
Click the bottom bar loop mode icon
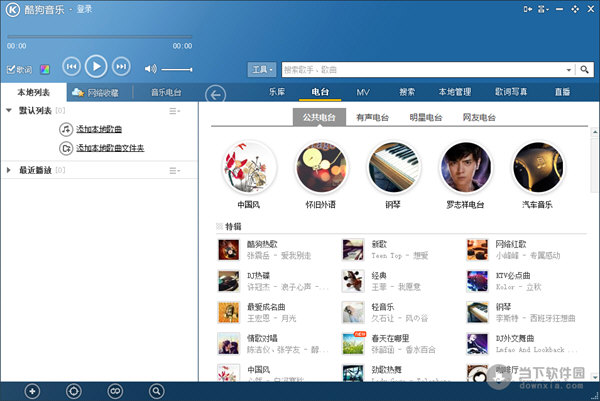tap(115, 391)
